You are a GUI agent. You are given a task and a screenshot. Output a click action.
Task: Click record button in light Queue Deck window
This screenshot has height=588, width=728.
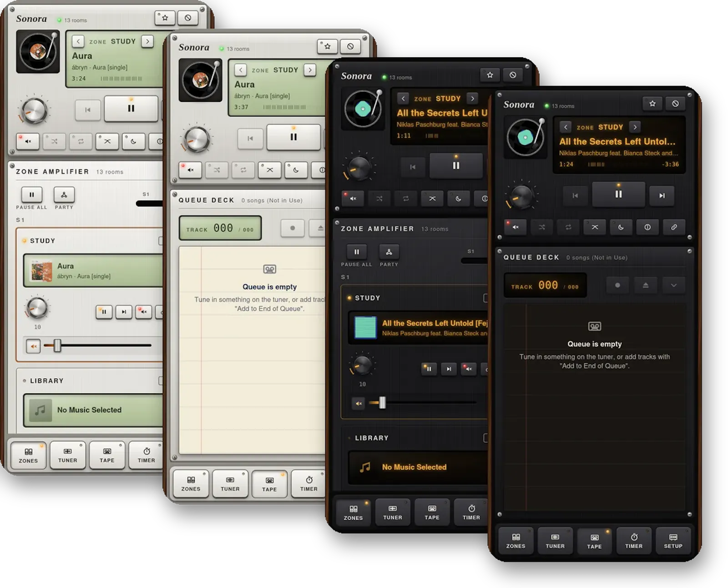click(x=292, y=228)
